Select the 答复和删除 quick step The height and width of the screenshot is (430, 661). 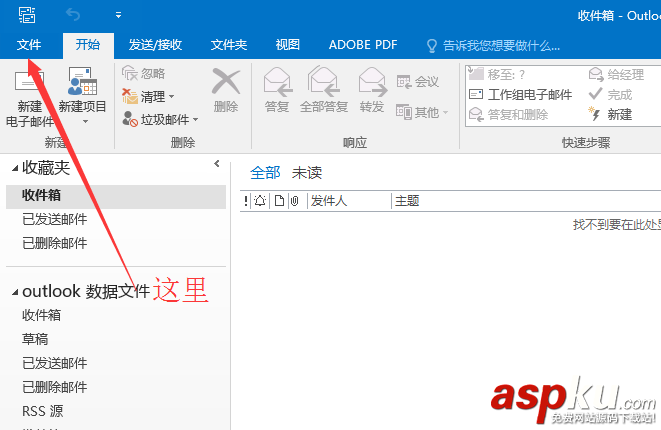pos(509,114)
